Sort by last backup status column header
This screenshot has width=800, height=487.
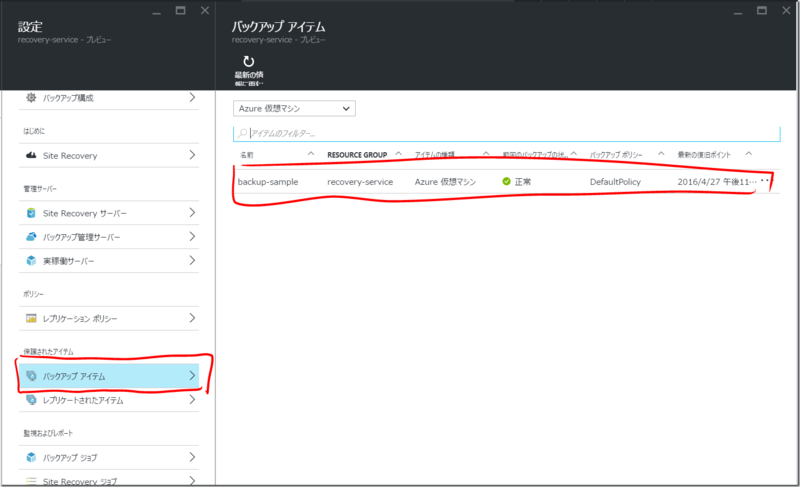point(535,155)
